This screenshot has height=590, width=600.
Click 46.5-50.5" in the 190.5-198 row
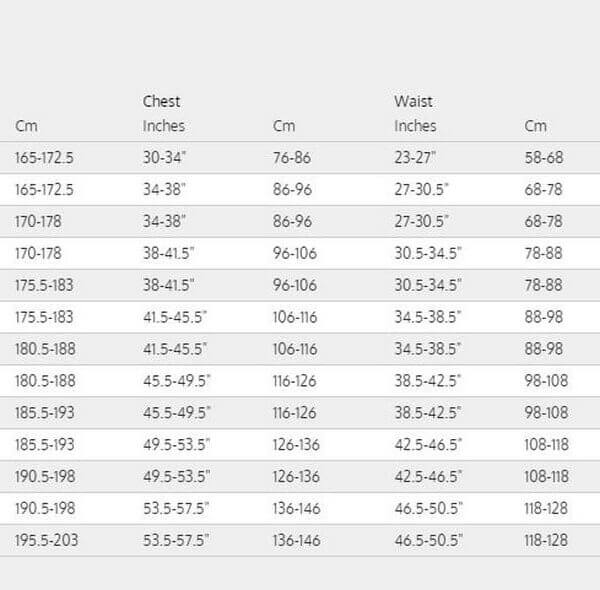pos(428,508)
